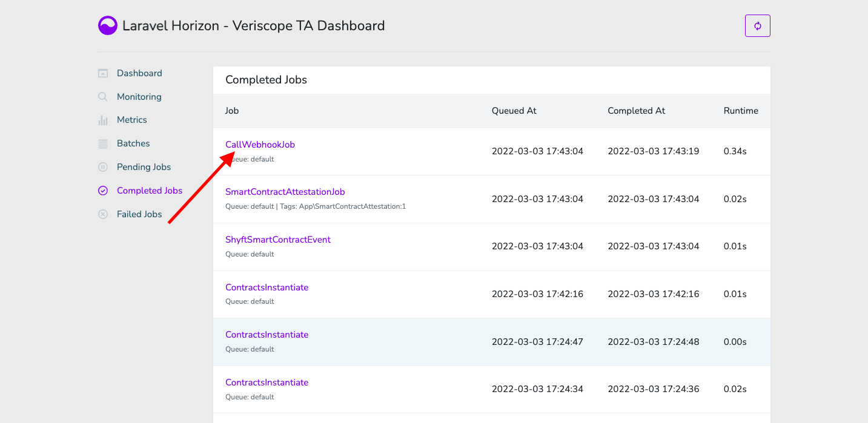Click the 0.34s runtime value
Viewport: 868px width, 423px height.
pos(735,151)
